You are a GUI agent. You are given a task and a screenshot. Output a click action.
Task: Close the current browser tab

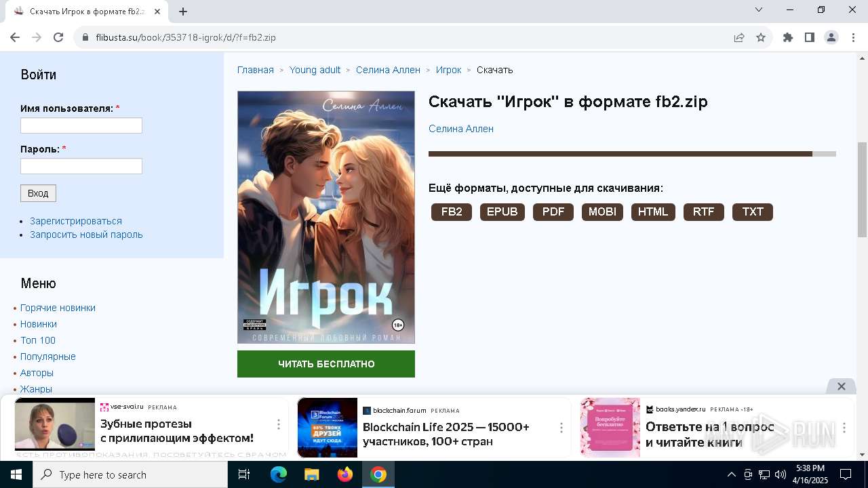pos(157,11)
